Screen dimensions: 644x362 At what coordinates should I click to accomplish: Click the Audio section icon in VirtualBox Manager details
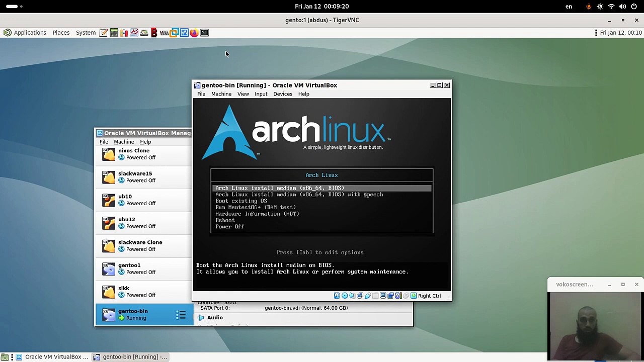click(201, 318)
